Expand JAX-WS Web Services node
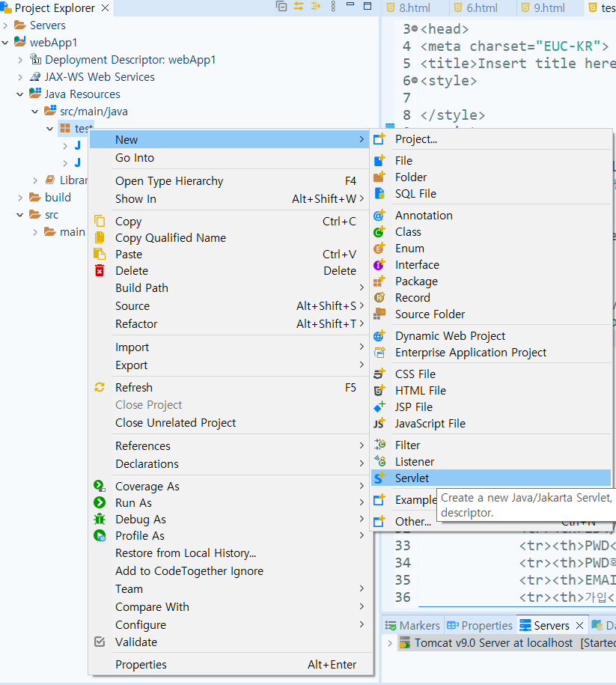The image size is (616, 685). point(20,77)
